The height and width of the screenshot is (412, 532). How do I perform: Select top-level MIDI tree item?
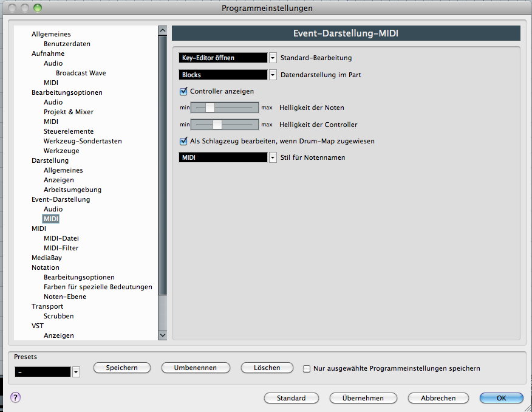click(39, 228)
